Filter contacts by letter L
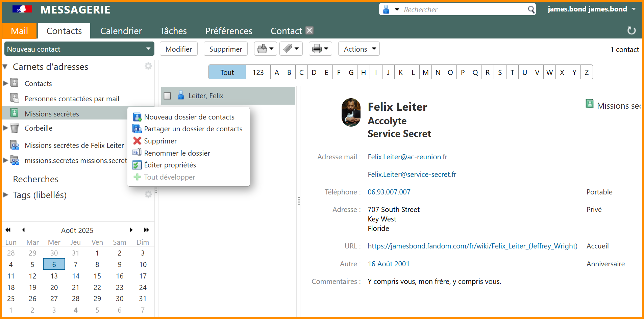Screen dimensions: 644x319 413,72
